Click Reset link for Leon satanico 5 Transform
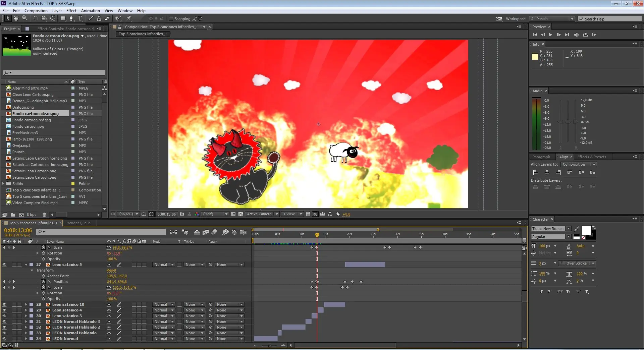The width and height of the screenshot is (644, 350). 111,270
